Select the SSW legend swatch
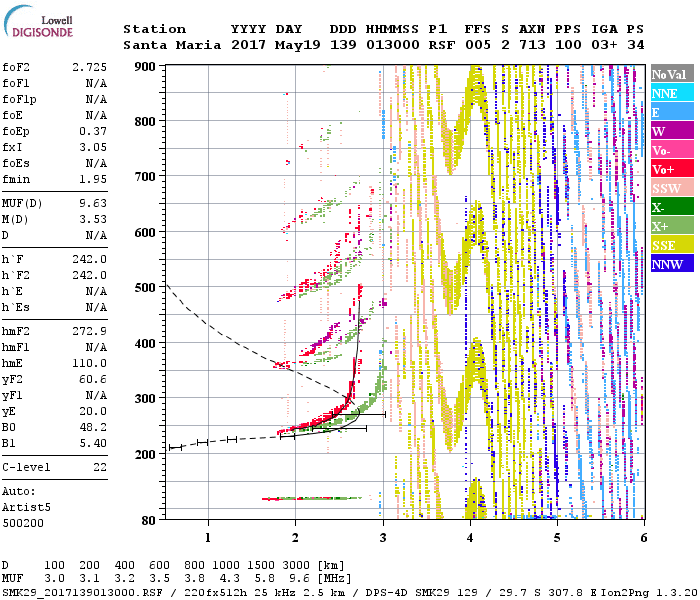 (672, 188)
